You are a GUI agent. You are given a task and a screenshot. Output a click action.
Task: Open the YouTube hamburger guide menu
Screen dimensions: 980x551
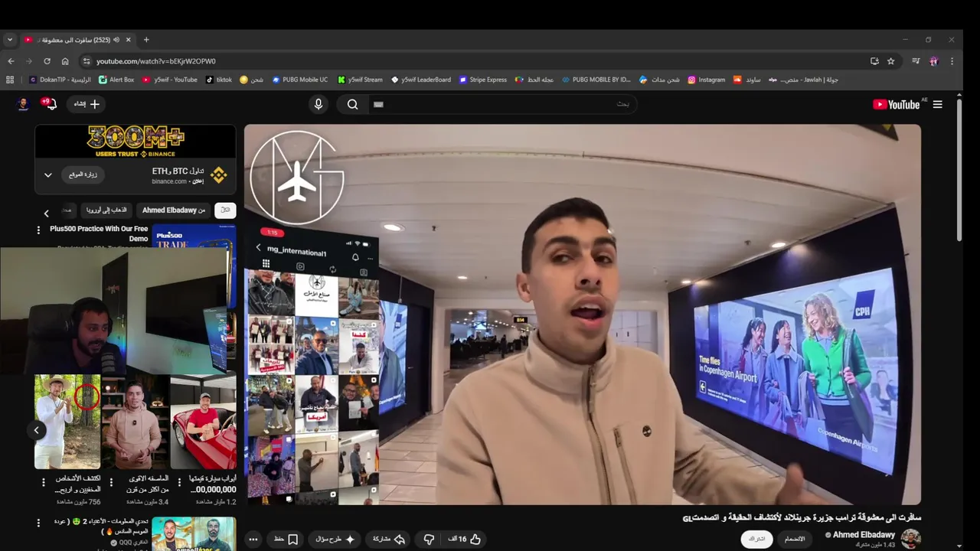(x=937, y=104)
